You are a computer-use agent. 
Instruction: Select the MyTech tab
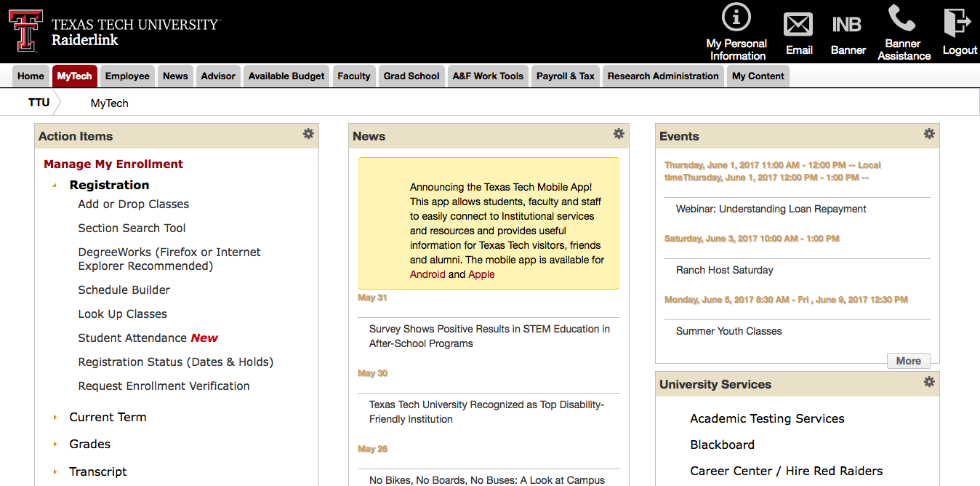tap(75, 76)
